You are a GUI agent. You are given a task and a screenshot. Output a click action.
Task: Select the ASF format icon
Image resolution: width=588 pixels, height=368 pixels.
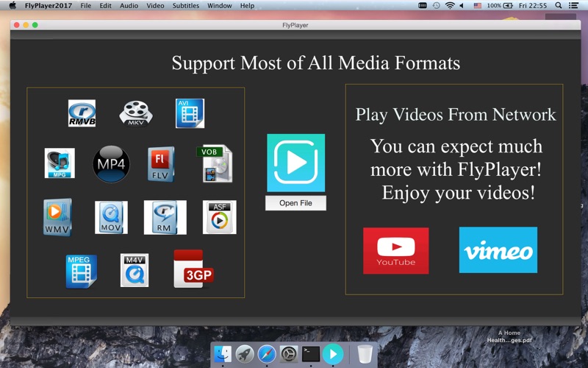point(219,217)
